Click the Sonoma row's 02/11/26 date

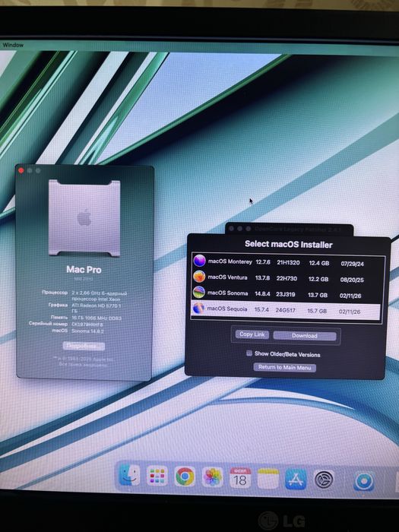(350, 296)
